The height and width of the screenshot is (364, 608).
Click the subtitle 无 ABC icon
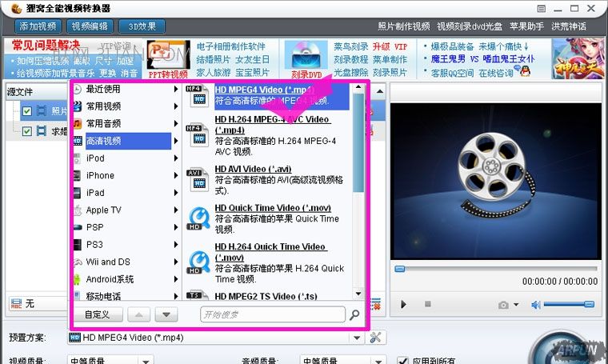16,303
